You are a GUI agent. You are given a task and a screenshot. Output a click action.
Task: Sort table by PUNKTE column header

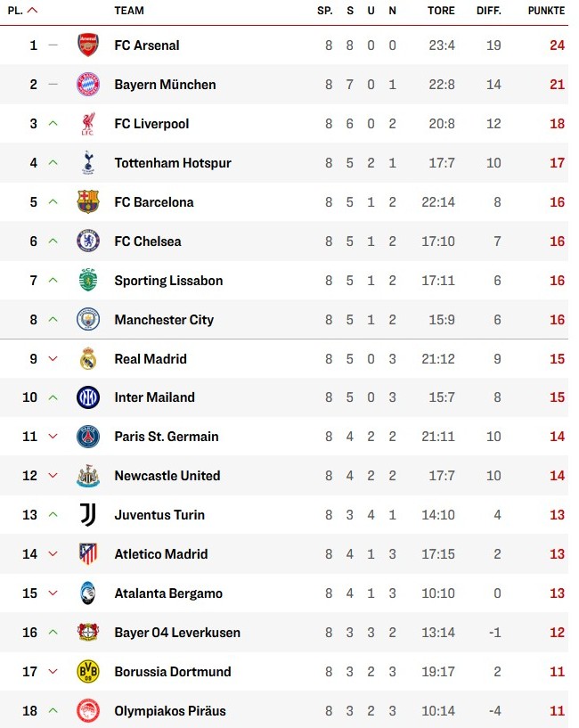click(x=545, y=11)
